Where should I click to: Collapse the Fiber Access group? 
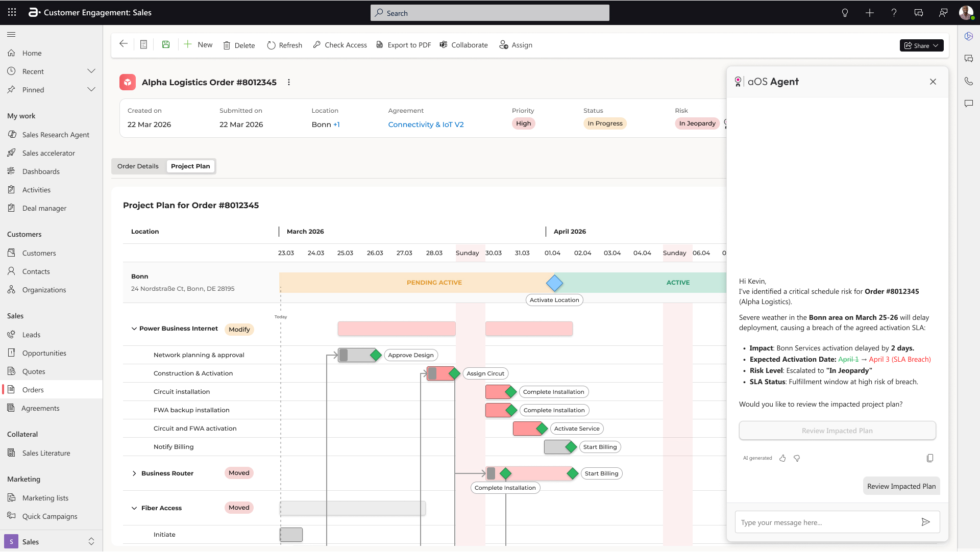(x=134, y=508)
